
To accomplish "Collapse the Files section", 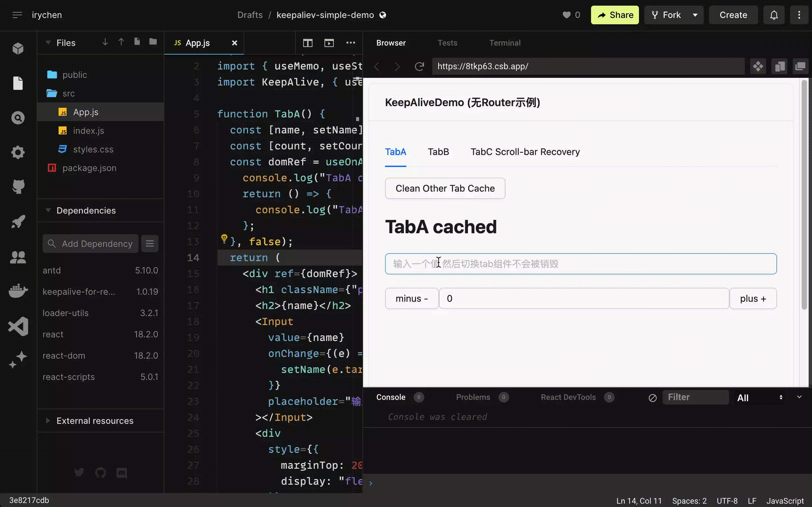I will (x=48, y=43).
